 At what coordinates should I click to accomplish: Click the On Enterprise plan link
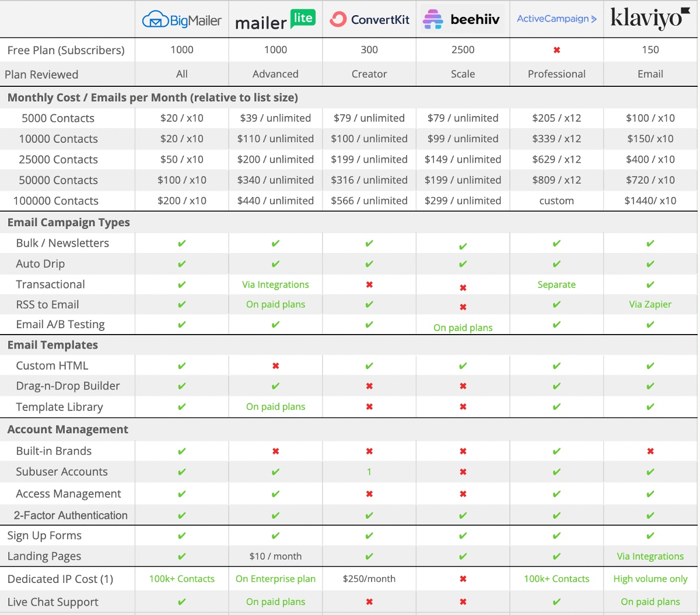point(275,579)
